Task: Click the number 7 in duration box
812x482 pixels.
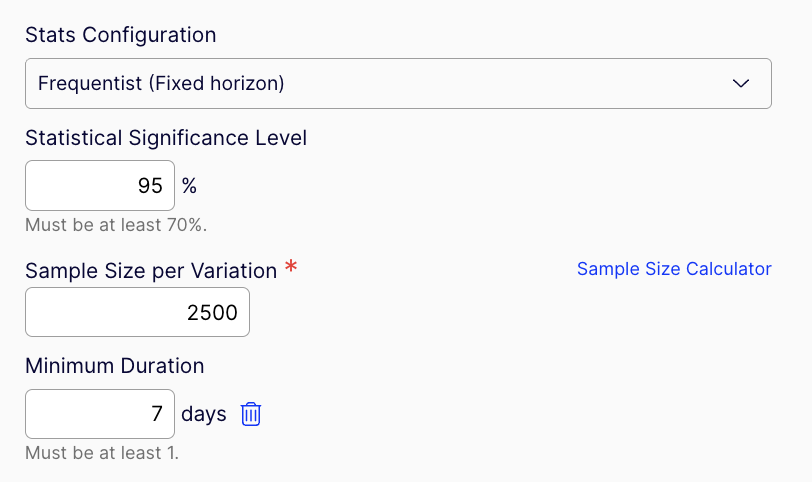Action: tap(157, 414)
